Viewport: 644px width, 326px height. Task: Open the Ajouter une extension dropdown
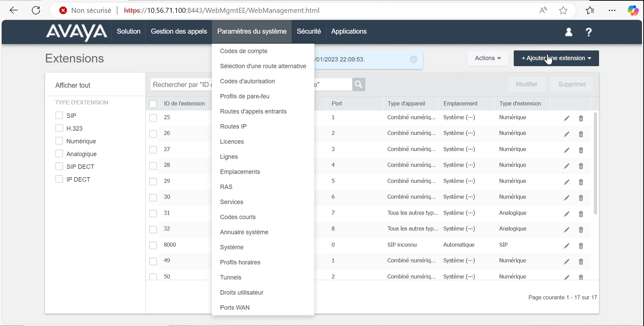pyautogui.click(x=556, y=58)
